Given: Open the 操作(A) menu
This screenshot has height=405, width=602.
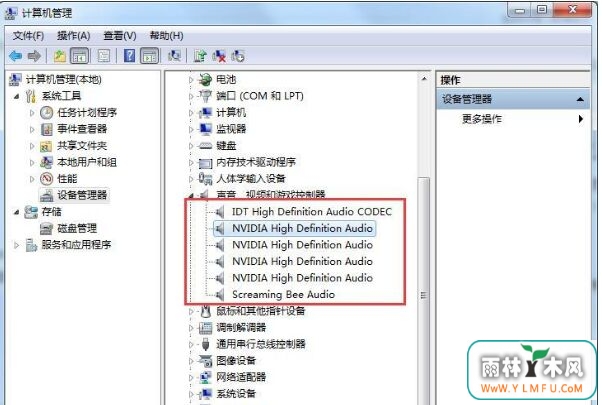Looking at the screenshot, I should (73, 36).
